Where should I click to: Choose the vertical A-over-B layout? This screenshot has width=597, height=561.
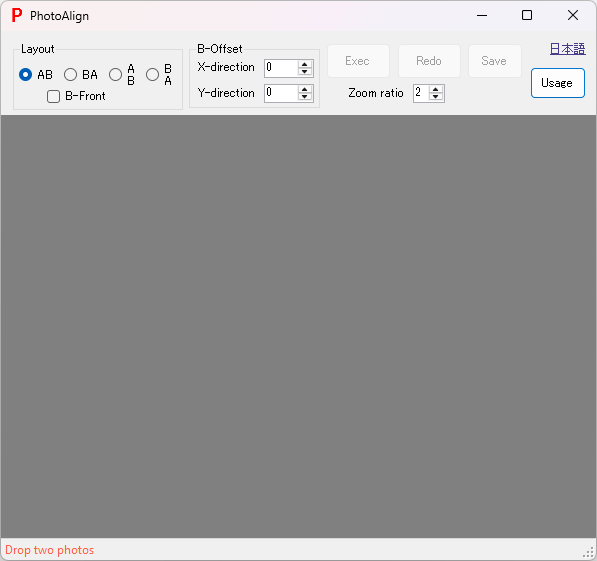115,75
